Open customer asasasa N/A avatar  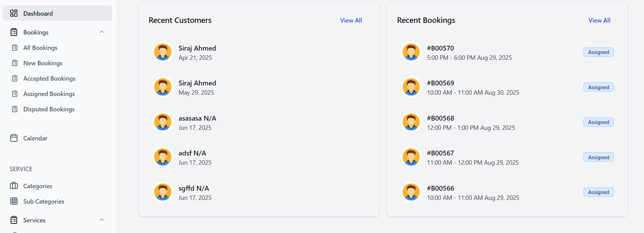(x=163, y=122)
